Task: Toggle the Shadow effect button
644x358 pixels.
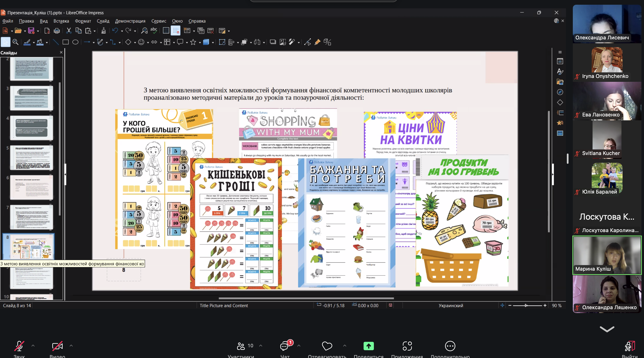Action: [273, 42]
